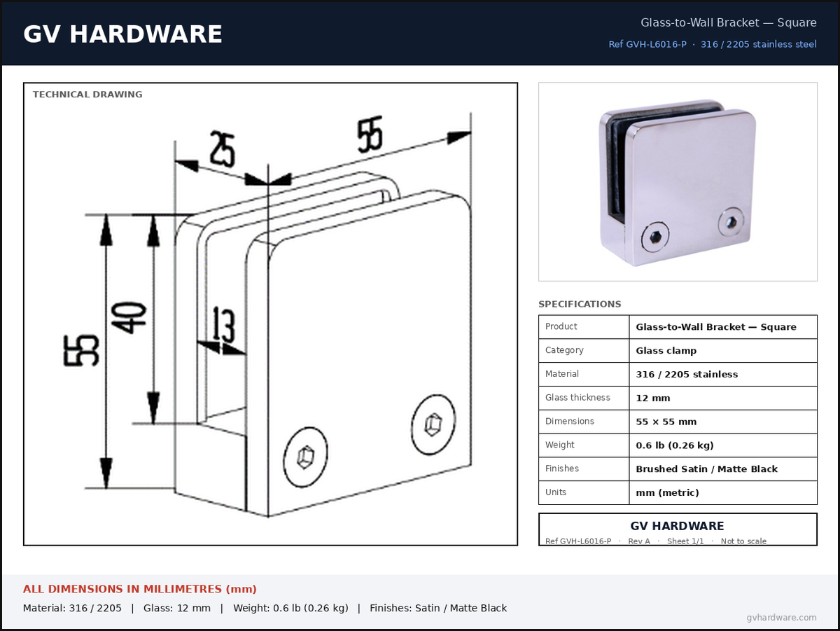Click the left hex screw in the drawing
The height and width of the screenshot is (631, 840).
306,457
